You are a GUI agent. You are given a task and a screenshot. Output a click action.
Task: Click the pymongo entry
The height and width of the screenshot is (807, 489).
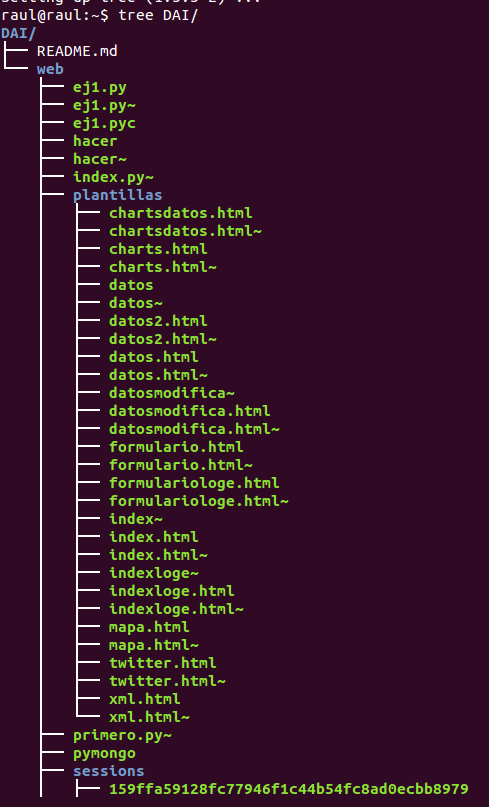104,753
